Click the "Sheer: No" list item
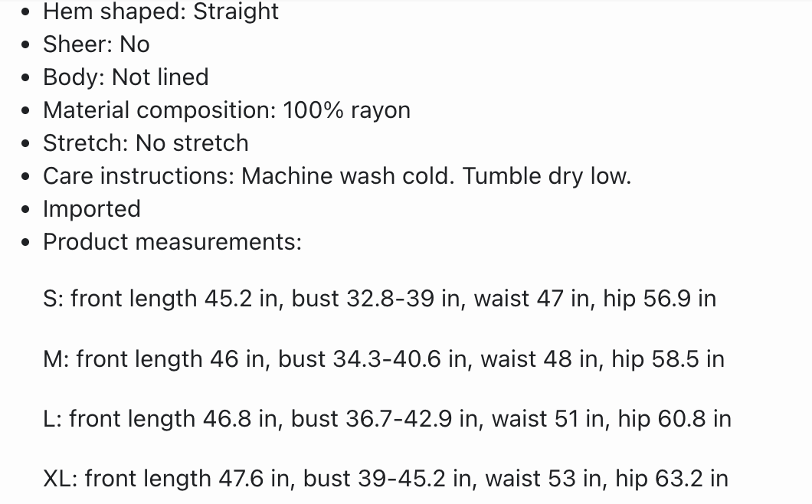This screenshot has width=812, height=504. click(x=96, y=44)
